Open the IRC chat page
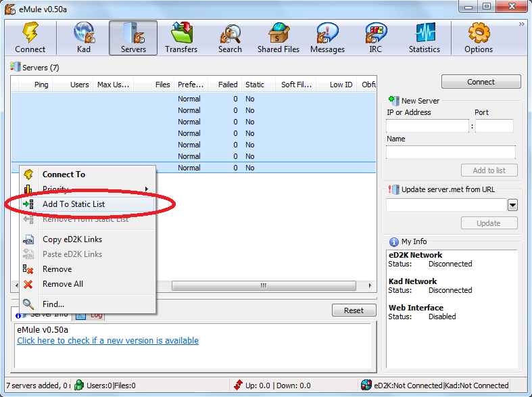The height and width of the screenshot is (397, 532). [x=376, y=37]
